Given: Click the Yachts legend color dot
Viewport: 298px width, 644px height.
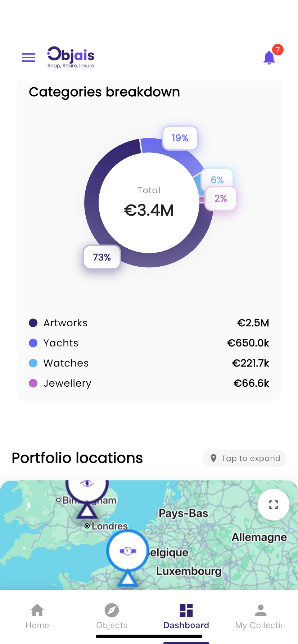Looking at the screenshot, I should coord(33,343).
